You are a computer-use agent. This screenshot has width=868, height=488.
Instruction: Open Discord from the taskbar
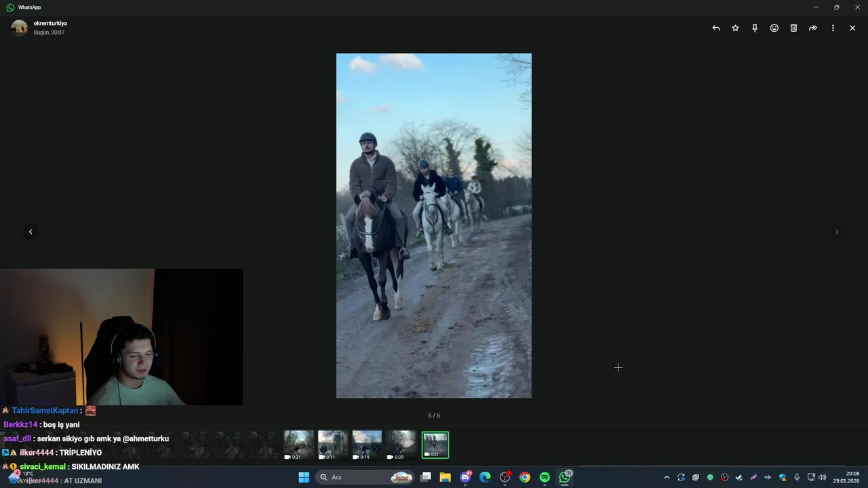[x=465, y=477]
